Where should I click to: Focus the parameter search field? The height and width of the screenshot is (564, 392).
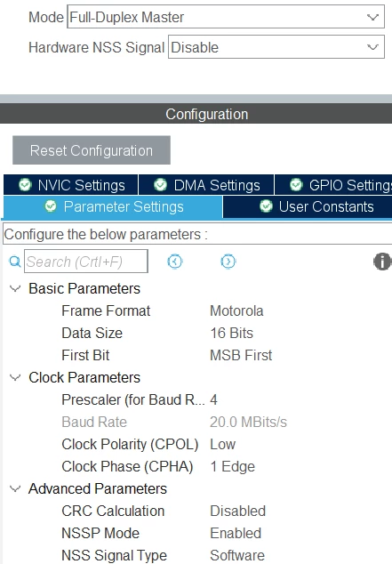click(x=86, y=262)
